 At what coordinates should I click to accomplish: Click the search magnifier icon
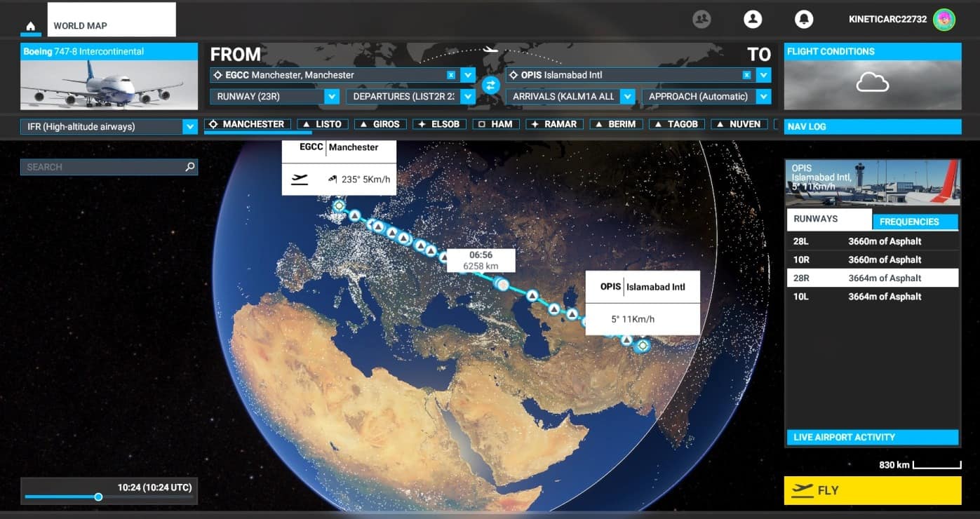189,167
